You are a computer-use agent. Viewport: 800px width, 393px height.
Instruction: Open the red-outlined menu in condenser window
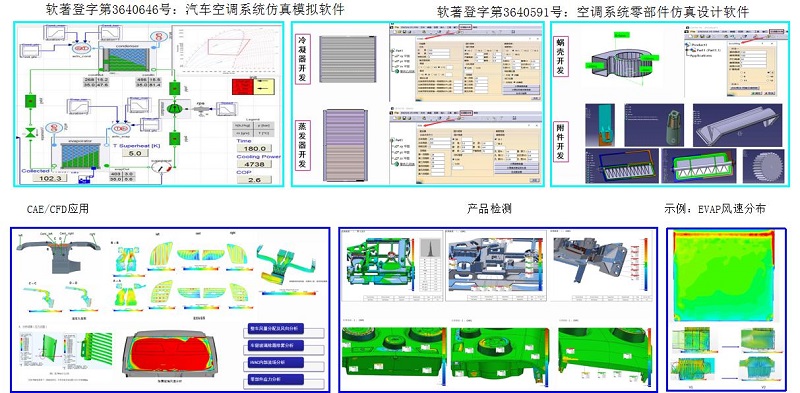(466, 26)
